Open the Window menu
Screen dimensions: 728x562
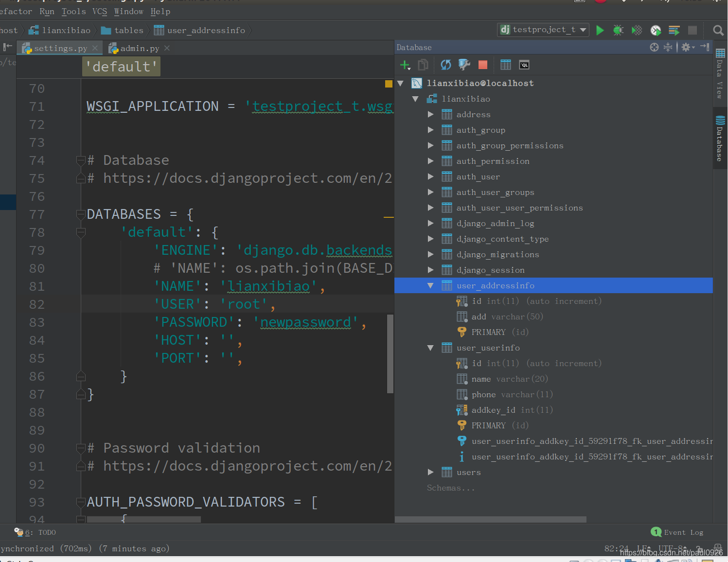(129, 11)
